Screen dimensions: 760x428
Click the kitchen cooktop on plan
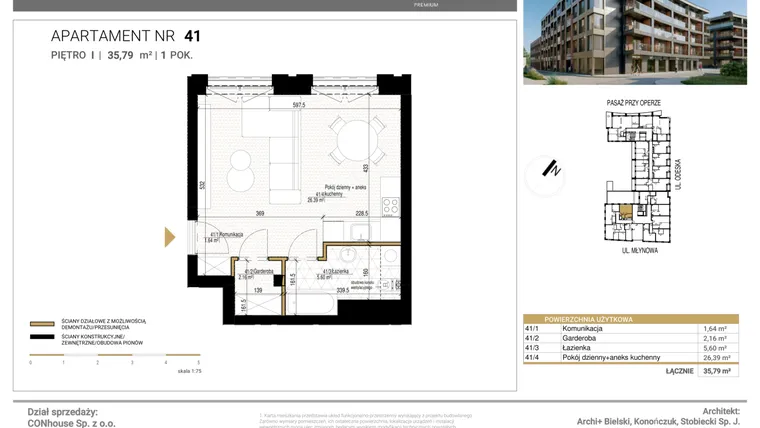pyautogui.click(x=391, y=206)
